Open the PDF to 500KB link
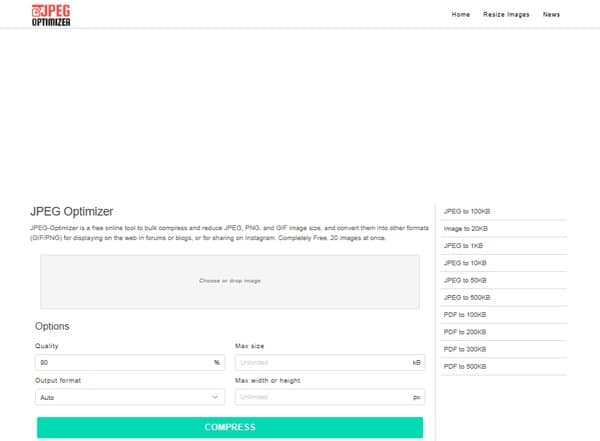The image size is (600, 441). click(x=465, y=366)
